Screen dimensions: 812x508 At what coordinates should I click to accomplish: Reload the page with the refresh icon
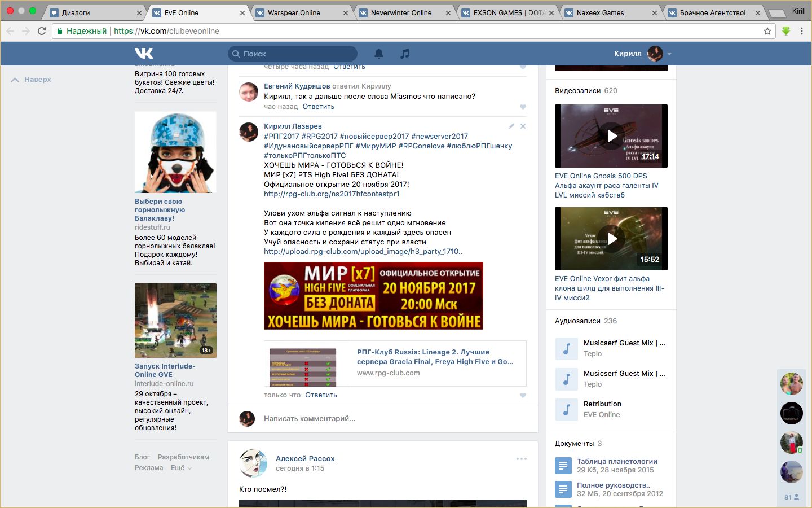click(x=42, y=31)
